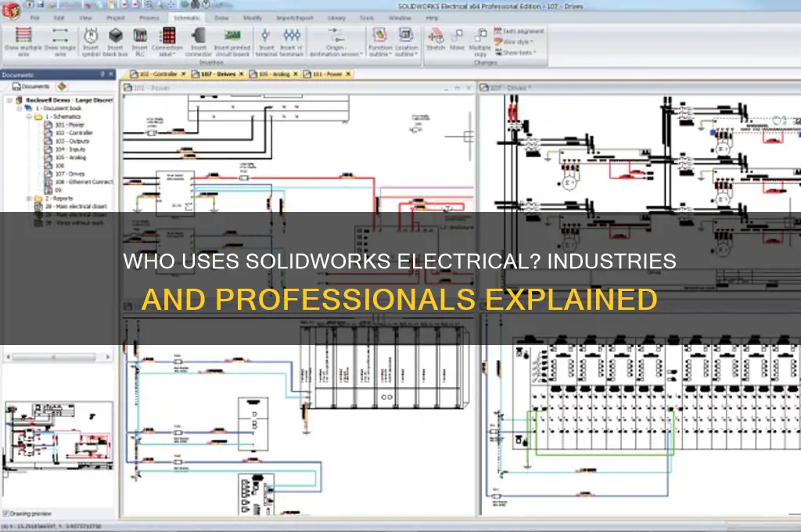Switch to the Tools ribbon tab
The image size is (801, 532).
click(x=367, y=18)
